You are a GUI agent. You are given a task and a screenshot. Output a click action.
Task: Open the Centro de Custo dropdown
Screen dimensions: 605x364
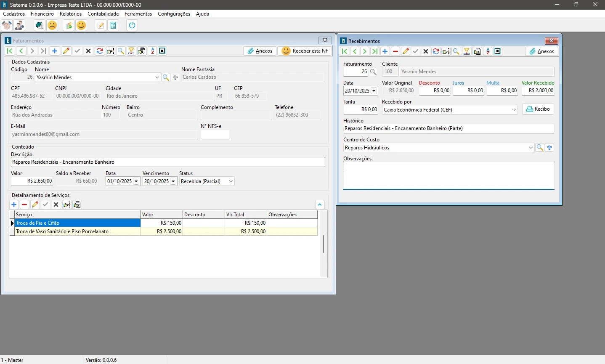pyautogui.click(x=531, y=148)
